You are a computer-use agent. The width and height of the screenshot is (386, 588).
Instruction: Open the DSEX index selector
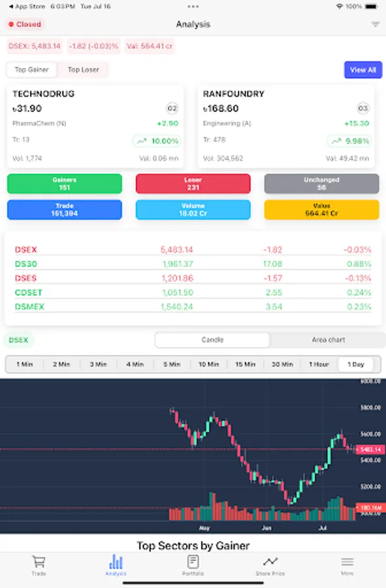click(18, 340)
